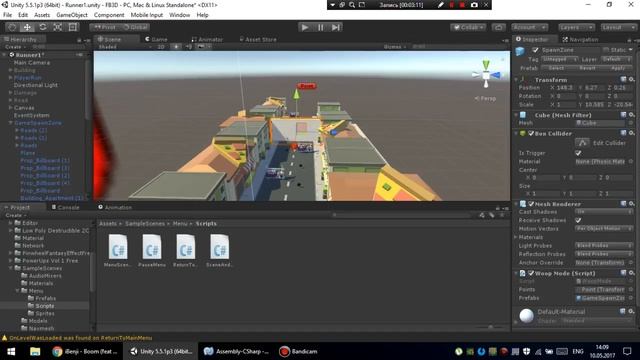Image resolution: width=640 pixels, height=360 pixels.
Task: Select the Move tool in the toolbar
Action: click(x=27, y=27)
